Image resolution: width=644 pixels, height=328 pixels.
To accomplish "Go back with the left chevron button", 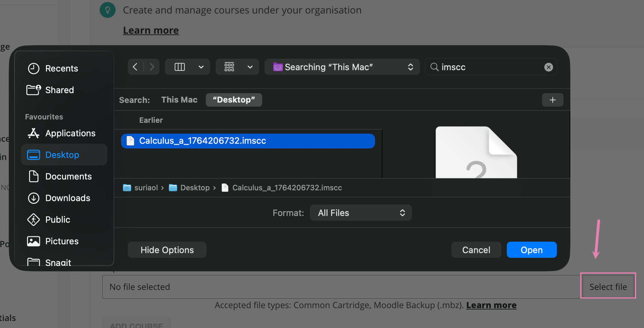I will tap(135, 67).
